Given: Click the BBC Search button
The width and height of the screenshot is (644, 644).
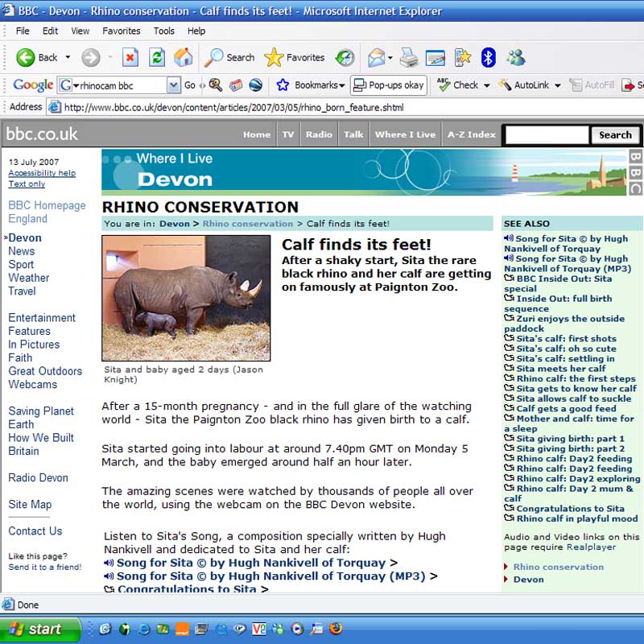Looking at the screenshot, I should tap(615, 135).
